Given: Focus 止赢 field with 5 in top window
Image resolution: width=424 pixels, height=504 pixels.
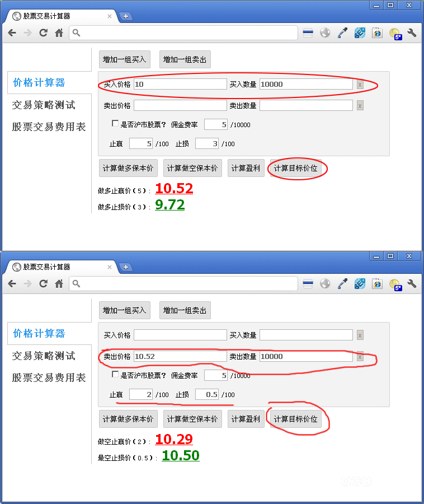Looking at the screenshot, I should 140,144.
